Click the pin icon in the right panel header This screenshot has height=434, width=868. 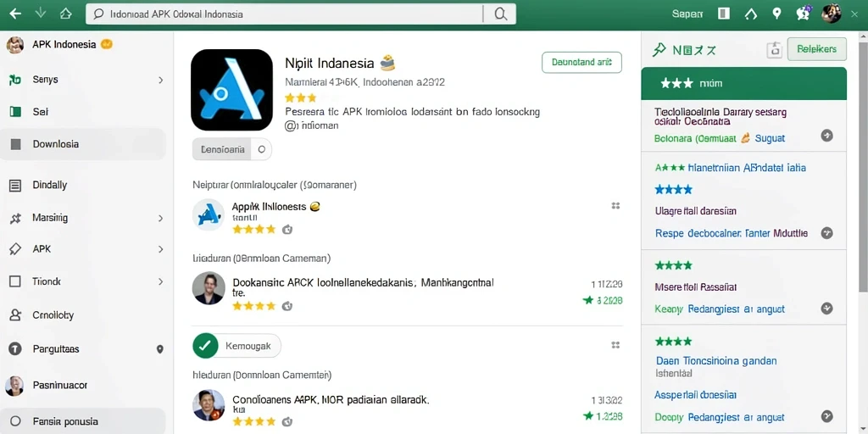tap(659, 50)
